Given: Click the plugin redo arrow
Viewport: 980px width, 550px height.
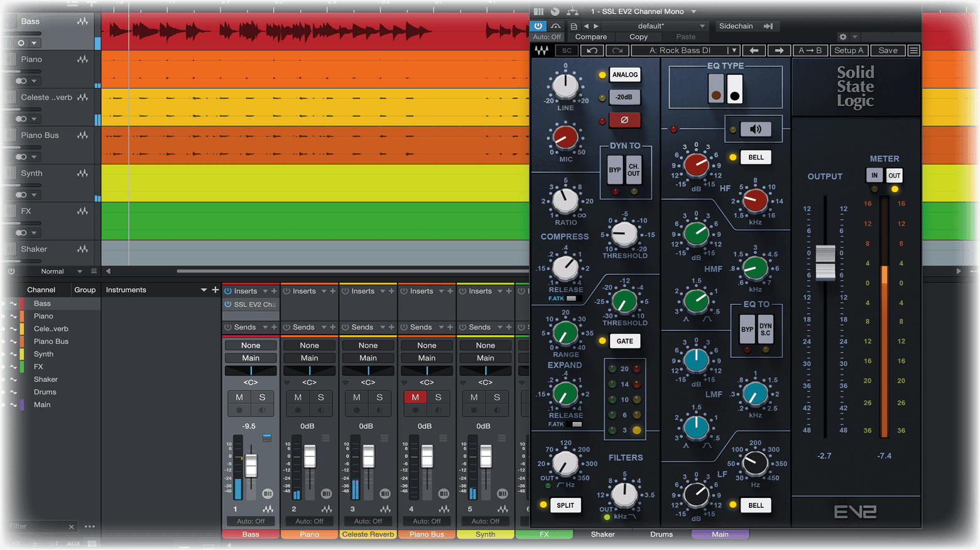Looking at the screenshot, I should [x=617, y=50].
